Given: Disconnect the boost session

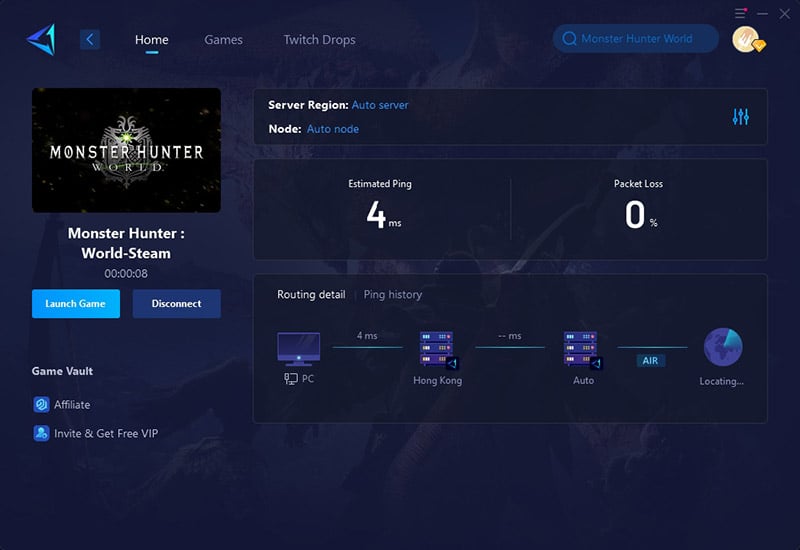Looking at the screenshot, I should click(177, 304).
